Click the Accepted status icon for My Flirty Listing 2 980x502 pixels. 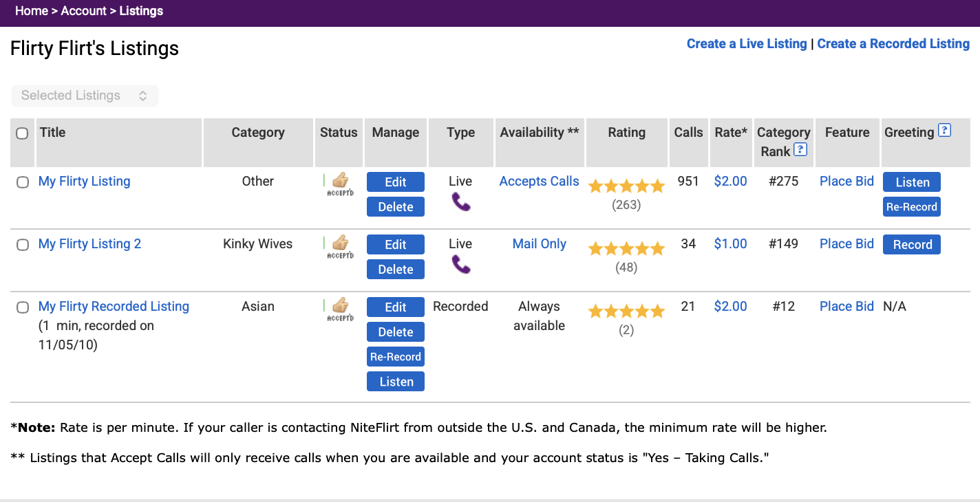click(x=340, y=248)
